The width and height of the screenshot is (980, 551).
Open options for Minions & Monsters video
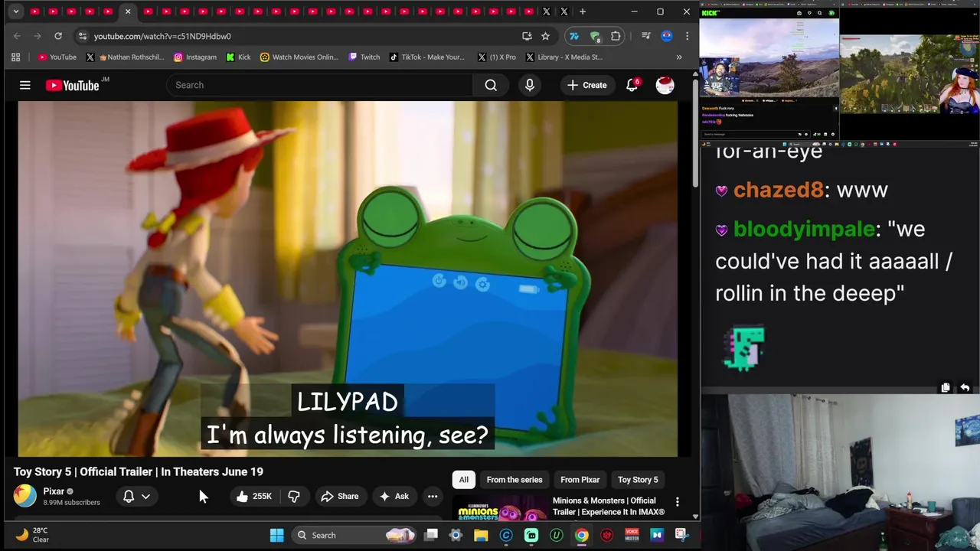[677, 501]
